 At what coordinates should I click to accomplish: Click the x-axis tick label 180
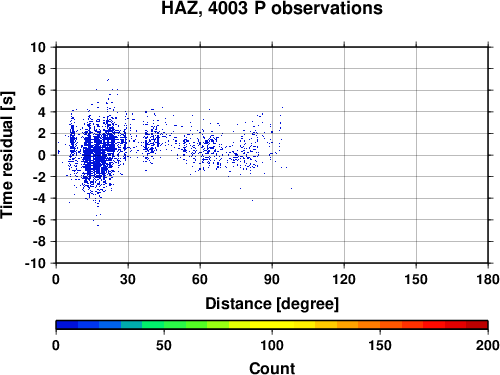[488, 279]
